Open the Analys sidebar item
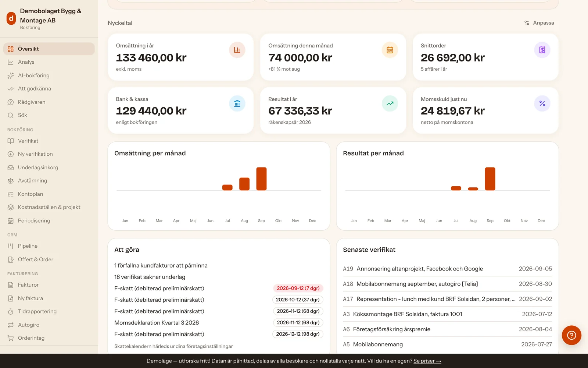 pyautogui.click(x=49, y=62)
